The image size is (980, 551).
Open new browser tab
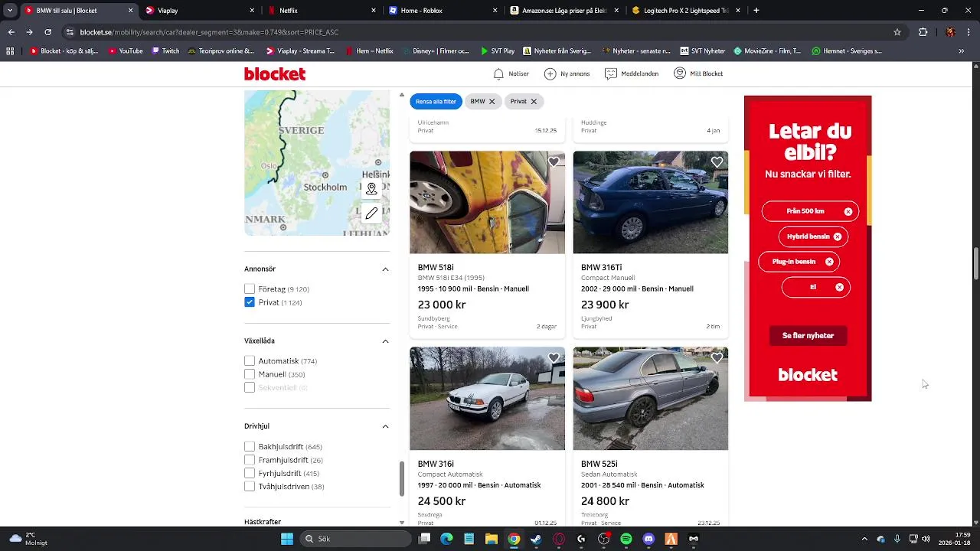coord(756,11)
